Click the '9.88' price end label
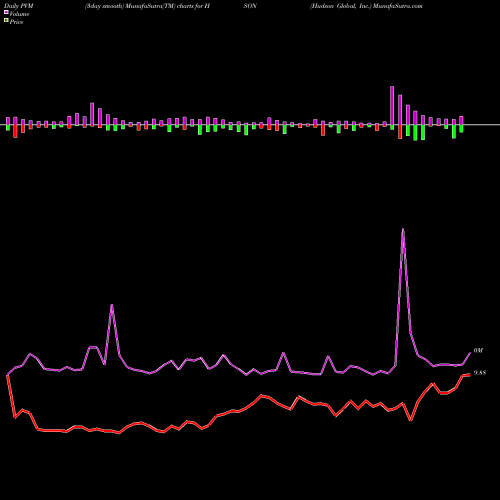The image size is (500, 500). pos(480,373)
